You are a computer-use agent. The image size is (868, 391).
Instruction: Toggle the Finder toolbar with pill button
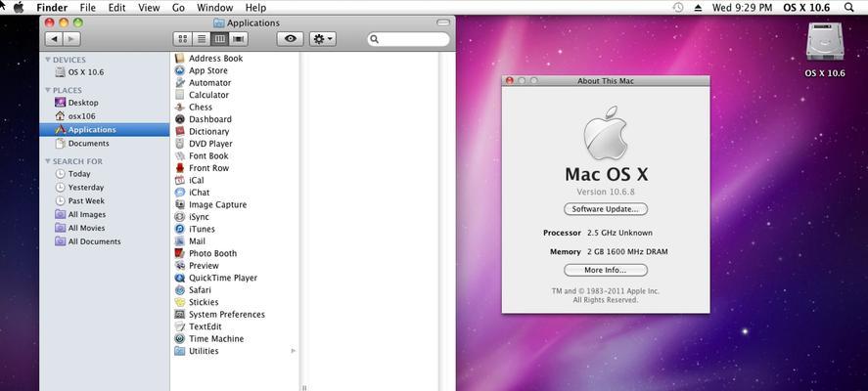click(x=443, y=22)
